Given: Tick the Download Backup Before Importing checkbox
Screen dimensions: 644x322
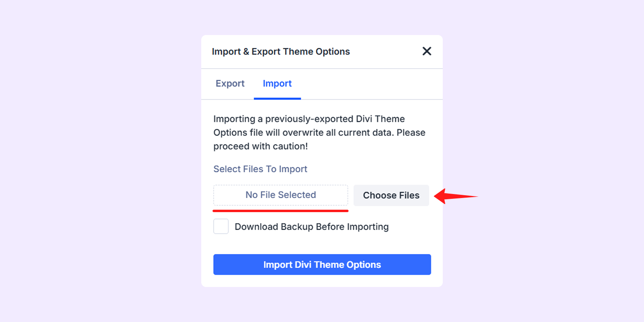Looking at the screenshot, I should point(221,227).
